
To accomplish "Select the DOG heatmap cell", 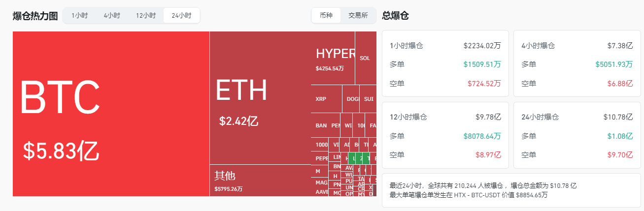I will (x=351, y=99).
